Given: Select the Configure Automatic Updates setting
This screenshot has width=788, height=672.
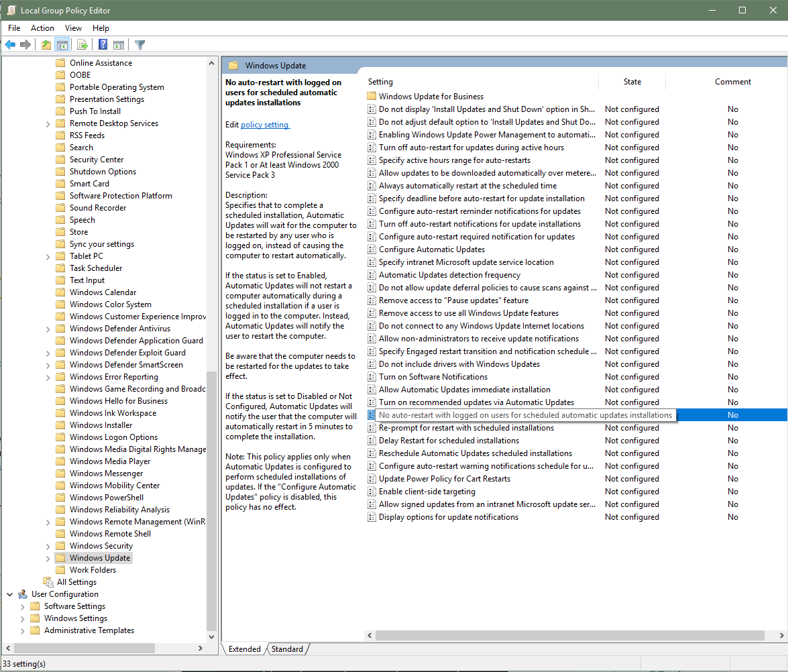Looking at the screenshot, I should (431, 249).
